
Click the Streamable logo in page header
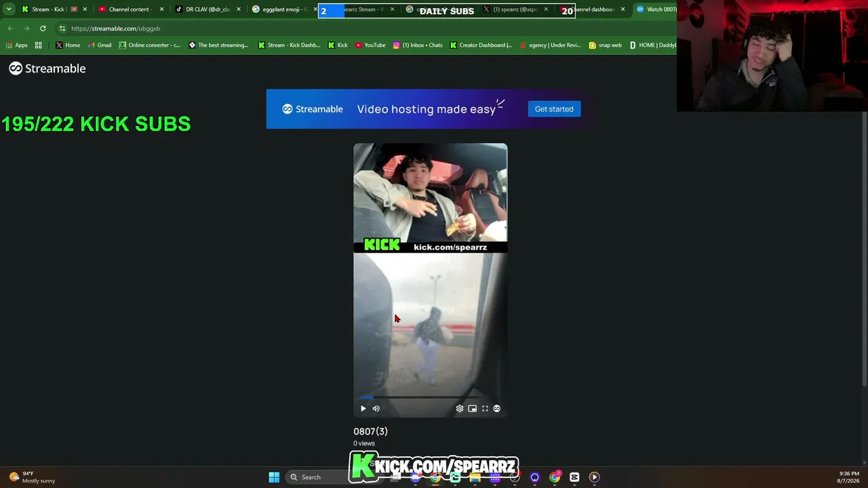(x=47, y=68)
